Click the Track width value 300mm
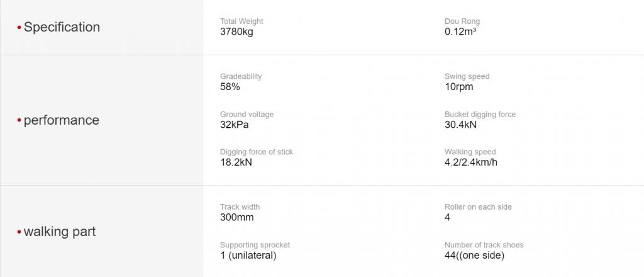 tap(236, 217)
